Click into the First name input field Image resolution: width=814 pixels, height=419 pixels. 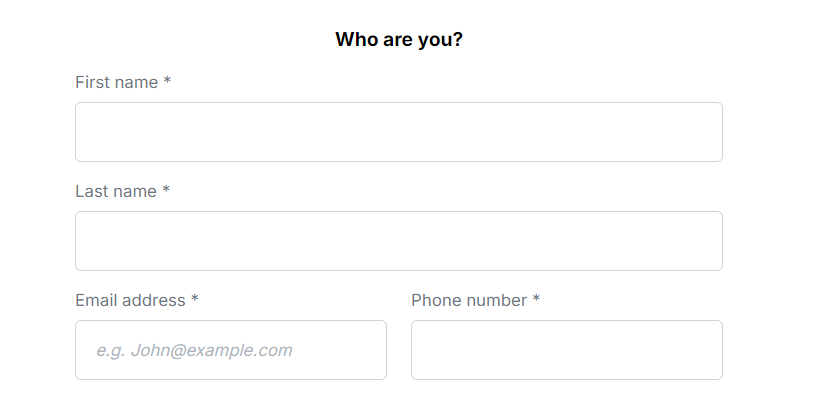tap(398, 132)
